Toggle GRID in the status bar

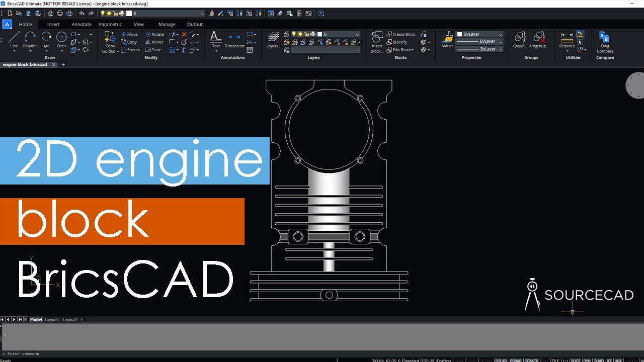click(x=472, y=360)
